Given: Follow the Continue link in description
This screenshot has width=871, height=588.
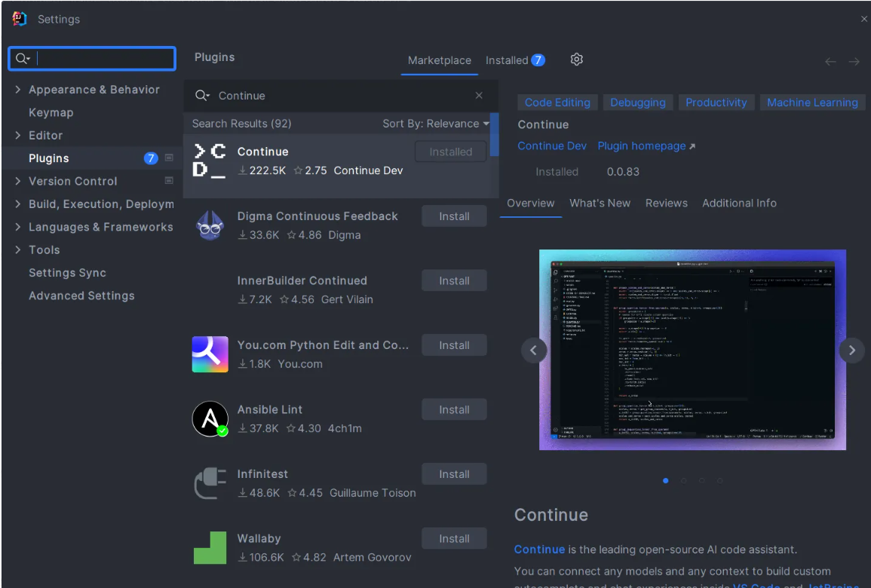Looking at the screenshot, I should (x=539, y=550).
